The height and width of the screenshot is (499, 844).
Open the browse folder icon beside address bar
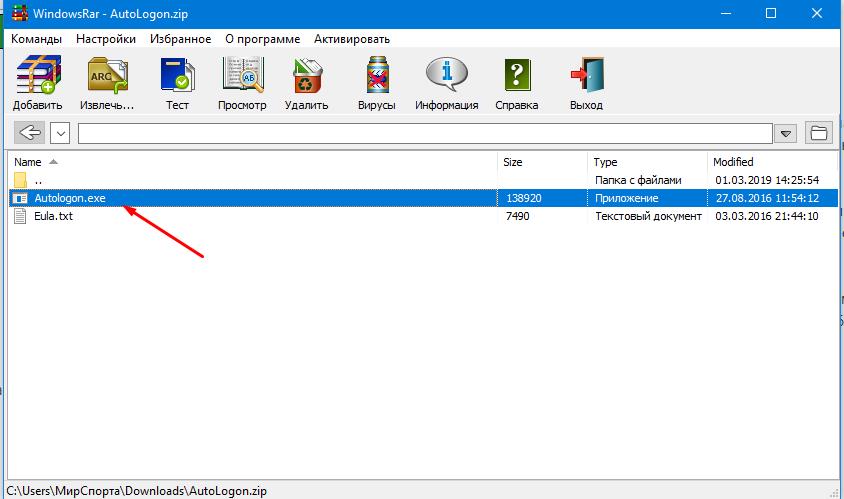pos(819,132)
